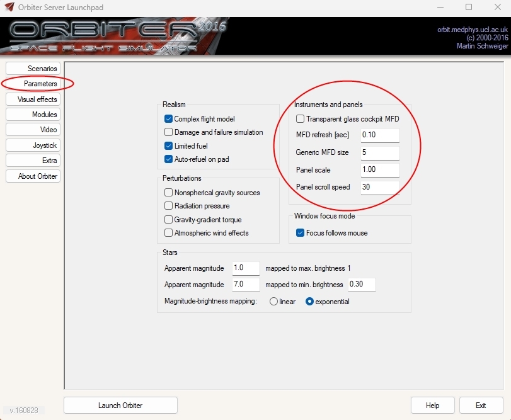Click the Martin Schweiger credit text
This screenshot has width=511, height=420.
click(x=482, y=46)
